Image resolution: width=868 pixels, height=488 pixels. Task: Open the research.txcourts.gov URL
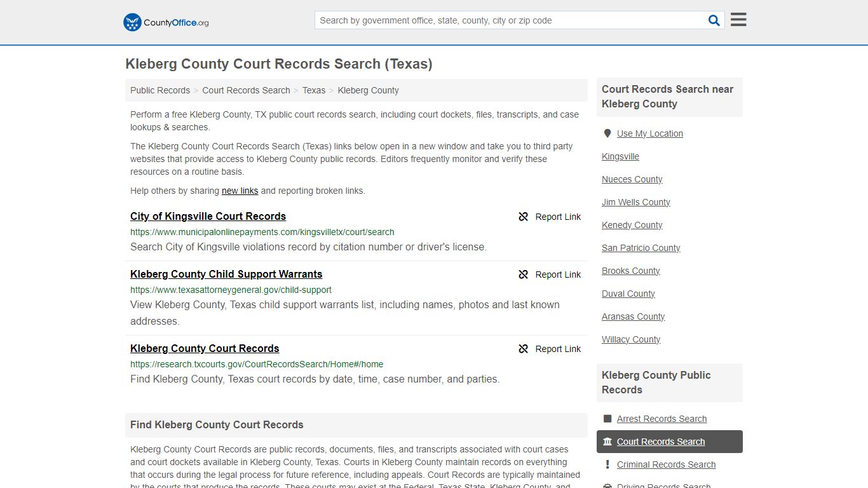click(257, 364)
